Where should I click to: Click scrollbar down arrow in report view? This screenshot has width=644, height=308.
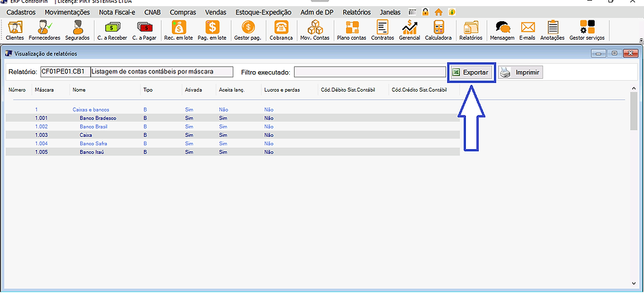click(634, 283)
